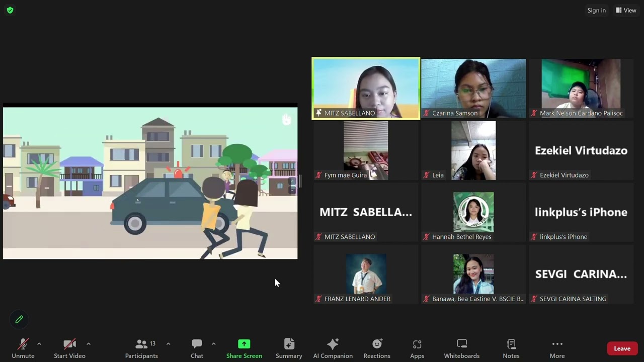This screenshot has height=362, width=644.
Task: Click raised hand icon on shared screen
Action: [286, 119]
